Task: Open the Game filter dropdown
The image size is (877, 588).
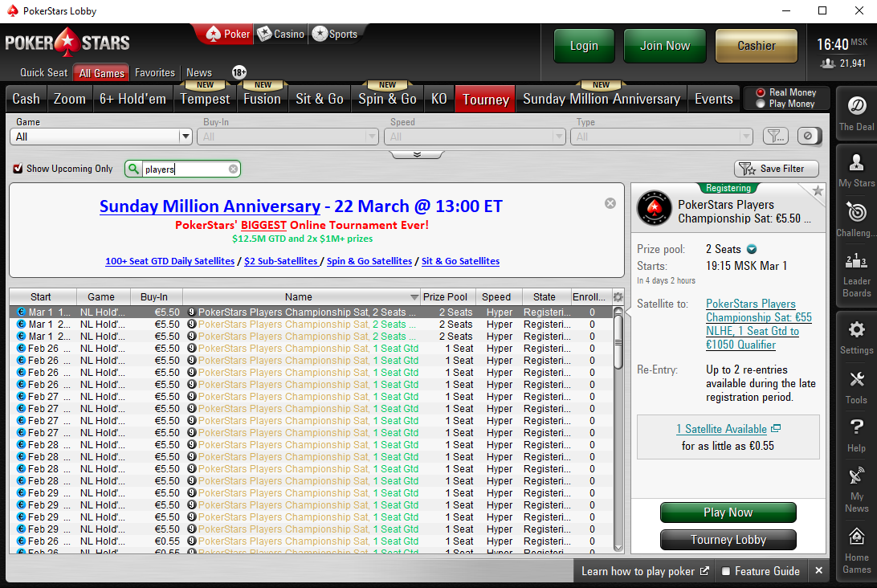Action: tap(101, 137)
